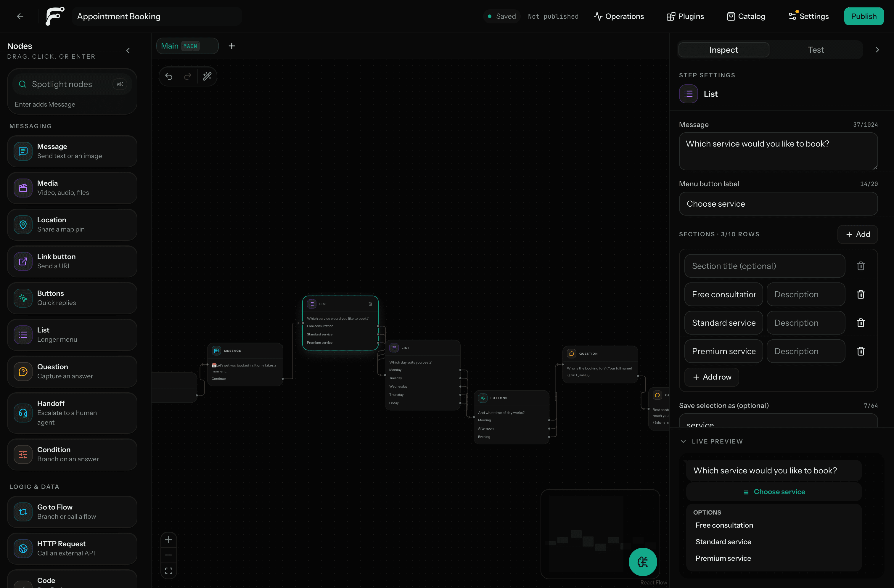The image size is (894, 588).
Task: Click Premium service in live preview
Action: click(x=723, y=558)
